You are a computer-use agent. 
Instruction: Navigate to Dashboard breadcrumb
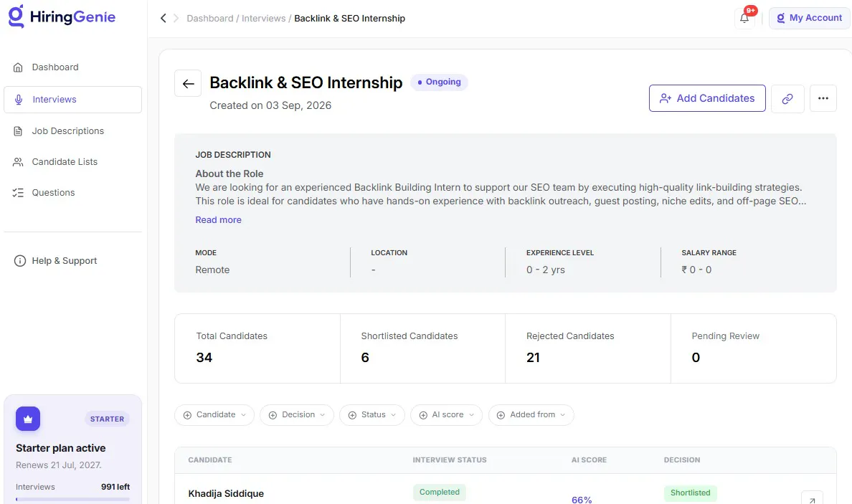209,19
